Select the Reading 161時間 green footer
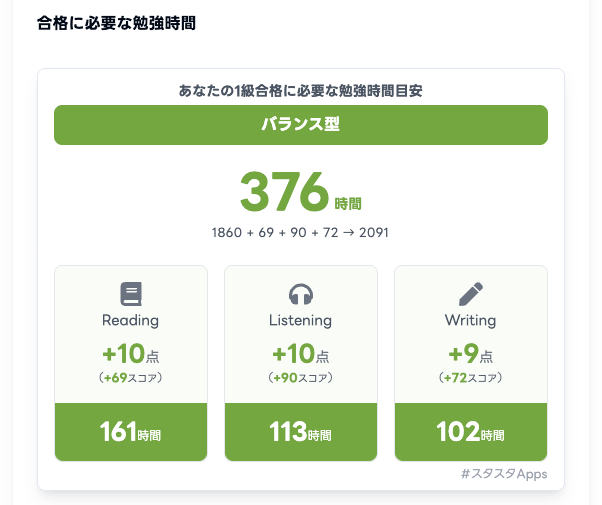 tap(131, 432)
